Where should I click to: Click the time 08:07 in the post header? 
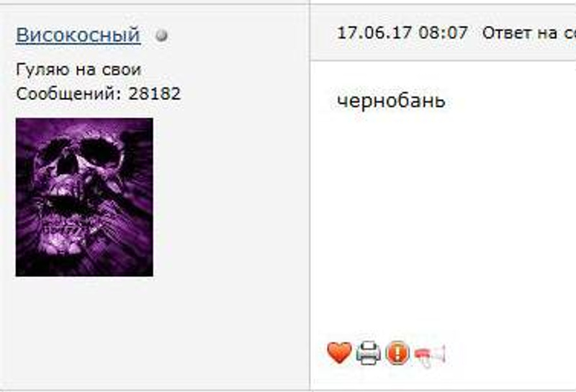point(443,32)
